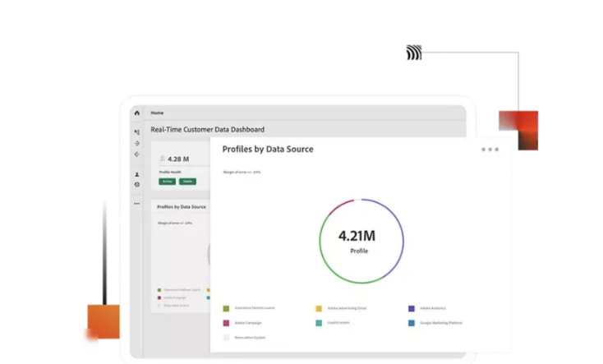Click the right arrow icon in sidebar
This screenshot has width=603, height=364.
[x=136, y=143]
